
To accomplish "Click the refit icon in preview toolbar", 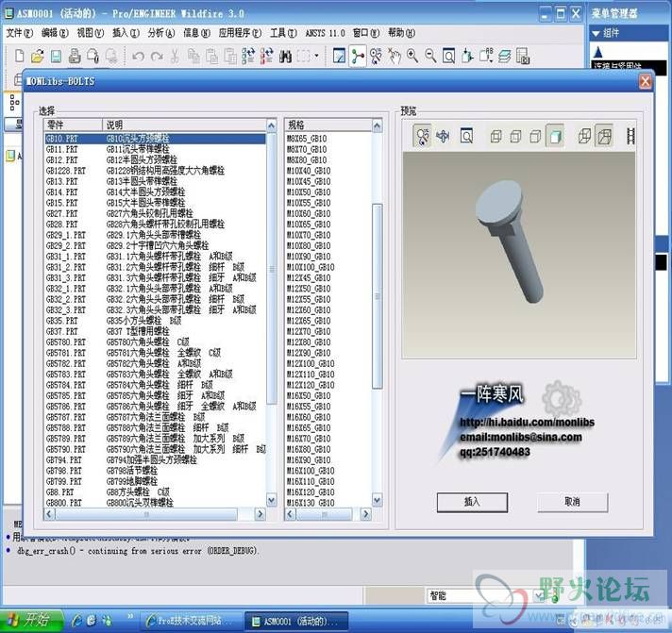I will click(466, 136).
